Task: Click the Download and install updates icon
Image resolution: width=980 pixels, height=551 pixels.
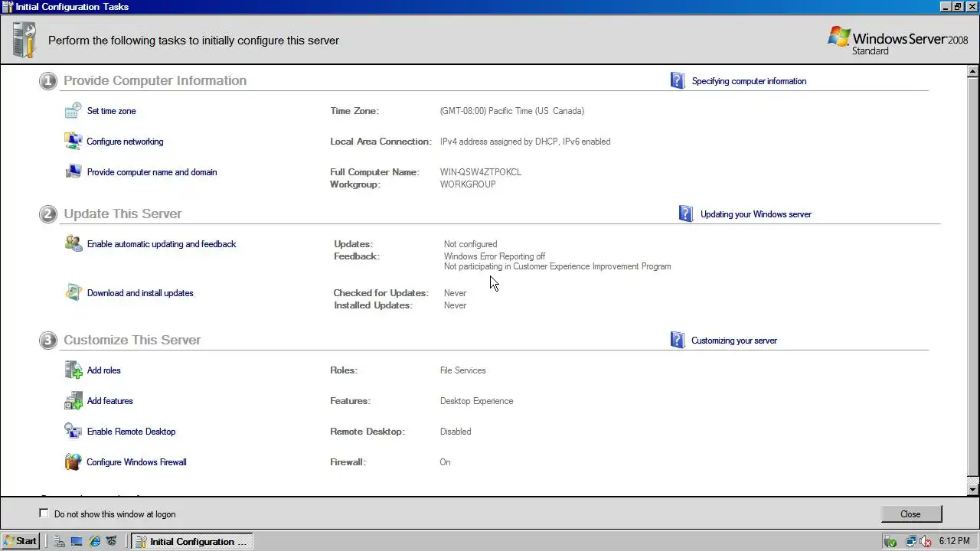Action: (73, 292)
